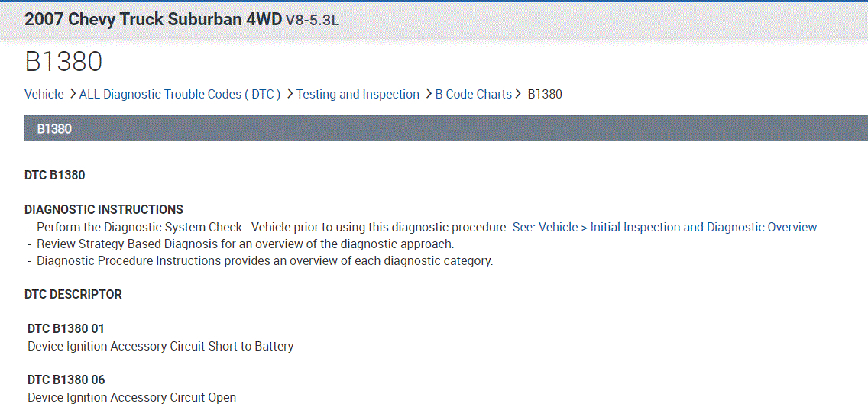Click the V8-5.3L engine label

(312, 21)
